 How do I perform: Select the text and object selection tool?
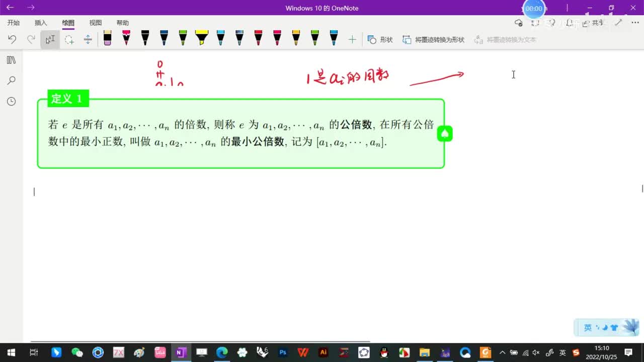click(x=50, y=39)
